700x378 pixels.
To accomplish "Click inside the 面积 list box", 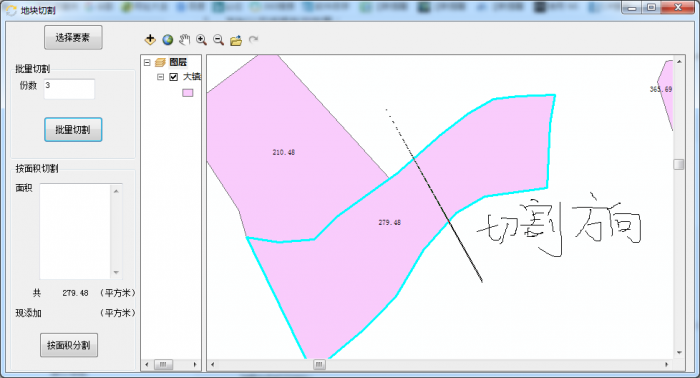I will click(x=75, y=231).
